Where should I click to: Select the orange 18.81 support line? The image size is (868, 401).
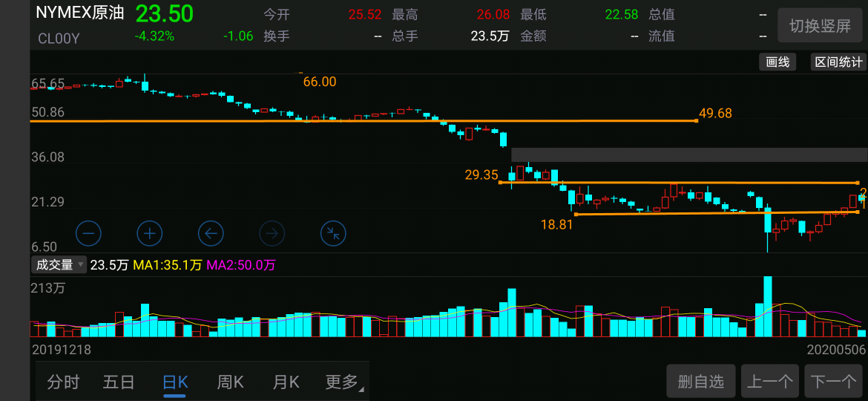coord(717,212)
